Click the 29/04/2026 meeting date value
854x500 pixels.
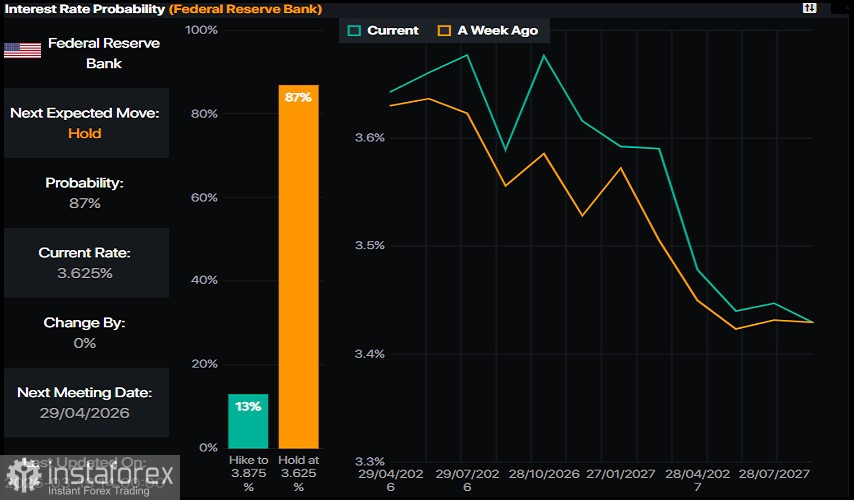pyautogui.click(x=84, y=413)
